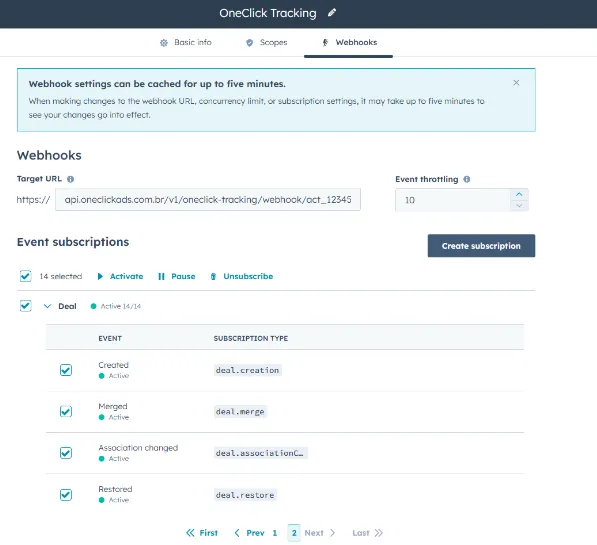Click the Unsubscribe trash icon
The height and width of the screenshot is (545, 597).
tap(213, 276)
